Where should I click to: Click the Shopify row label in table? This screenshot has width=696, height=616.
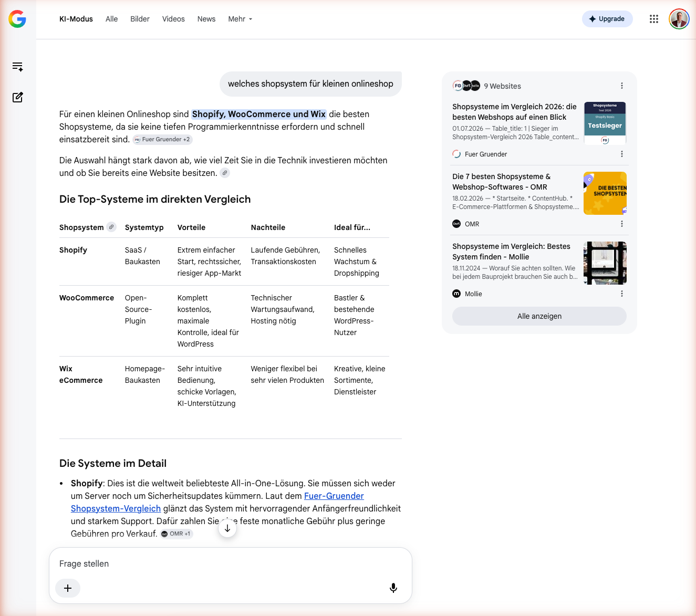point(73,250)
